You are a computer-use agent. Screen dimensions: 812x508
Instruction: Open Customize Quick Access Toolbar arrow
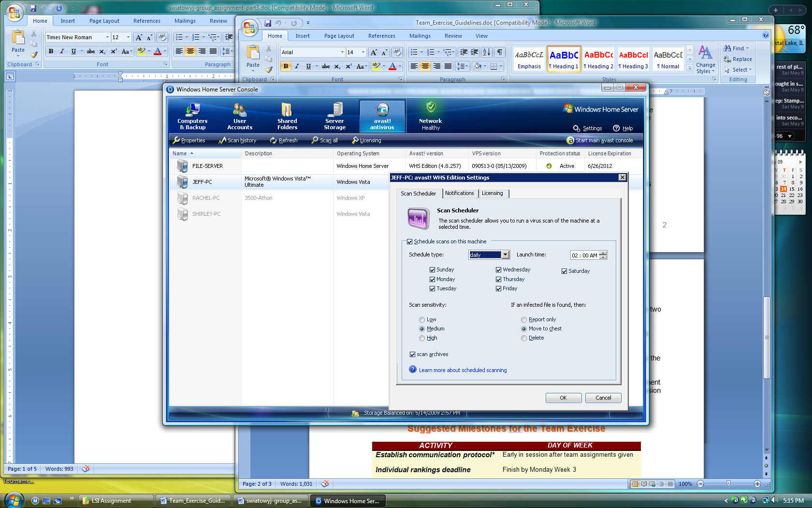[x=308, y=23]
